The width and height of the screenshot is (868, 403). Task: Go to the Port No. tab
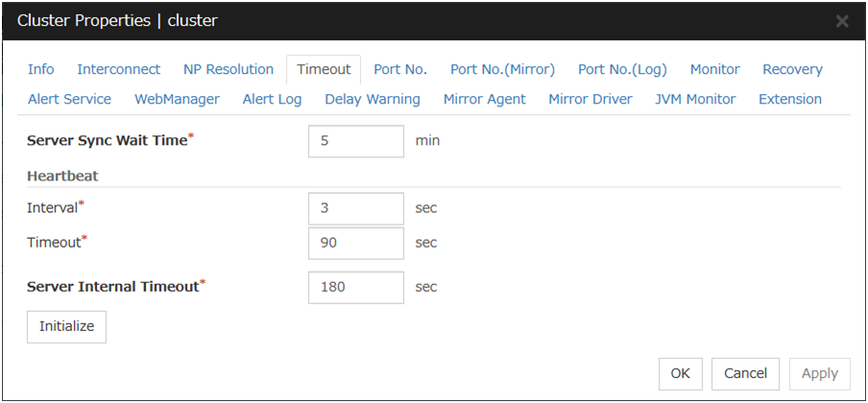tap(400, 69)
